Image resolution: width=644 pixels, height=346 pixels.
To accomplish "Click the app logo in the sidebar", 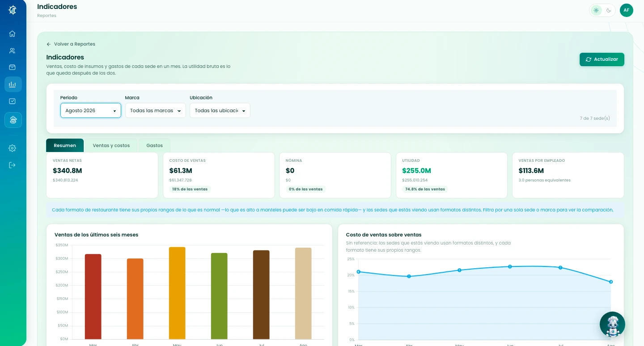I will (13, 10).
